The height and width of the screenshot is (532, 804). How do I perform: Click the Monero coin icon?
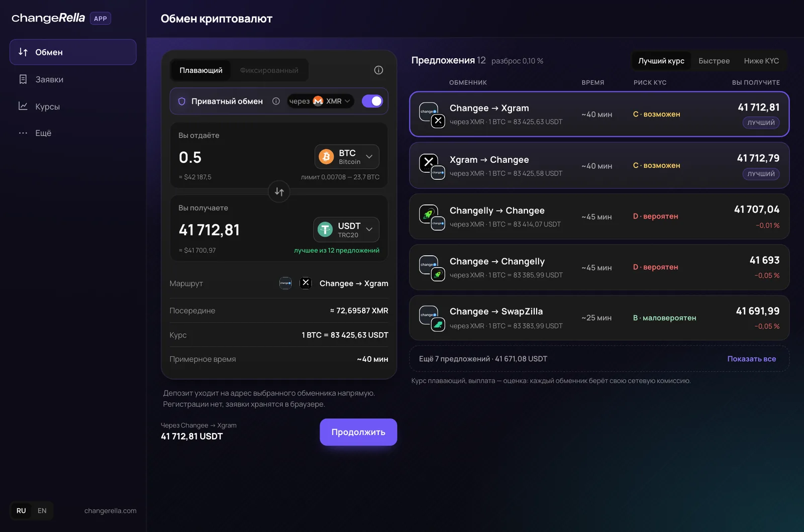click(x=318, y=101)
